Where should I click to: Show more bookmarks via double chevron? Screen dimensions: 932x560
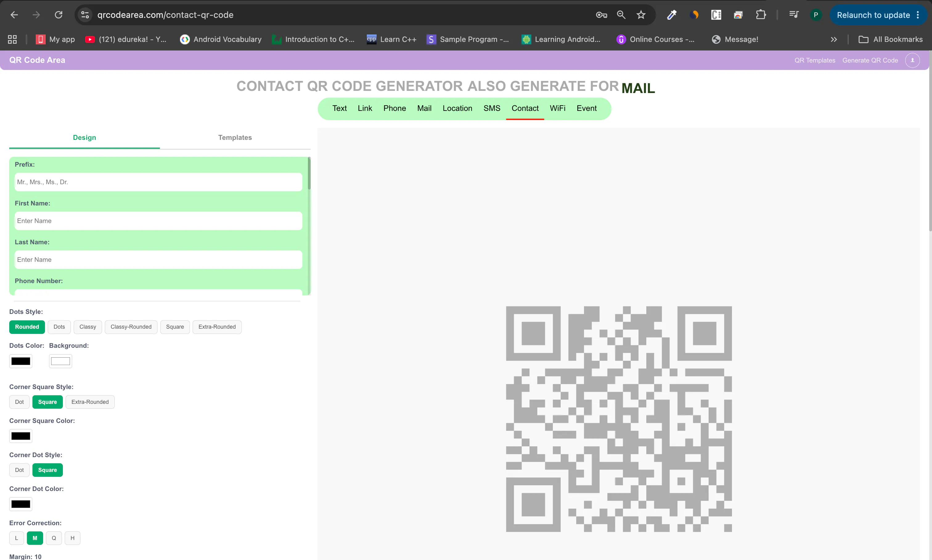pos(834,39)
